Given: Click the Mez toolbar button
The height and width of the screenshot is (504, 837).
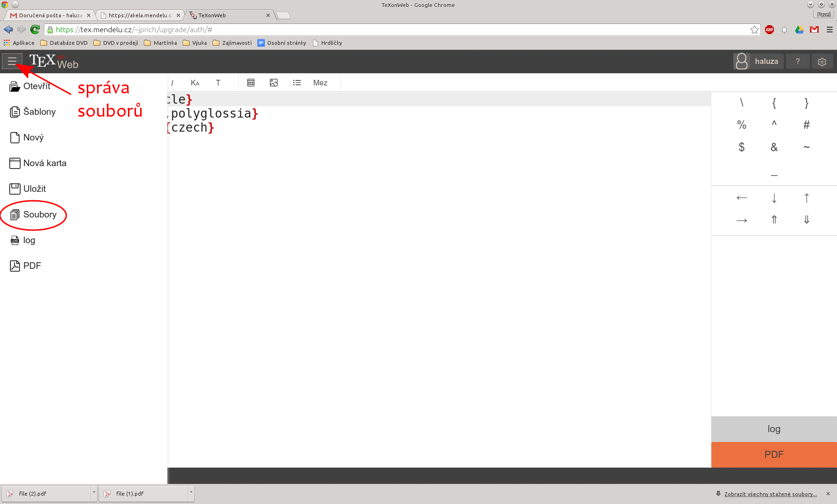Looking at the screenshot, I should [x=320, y=83].
